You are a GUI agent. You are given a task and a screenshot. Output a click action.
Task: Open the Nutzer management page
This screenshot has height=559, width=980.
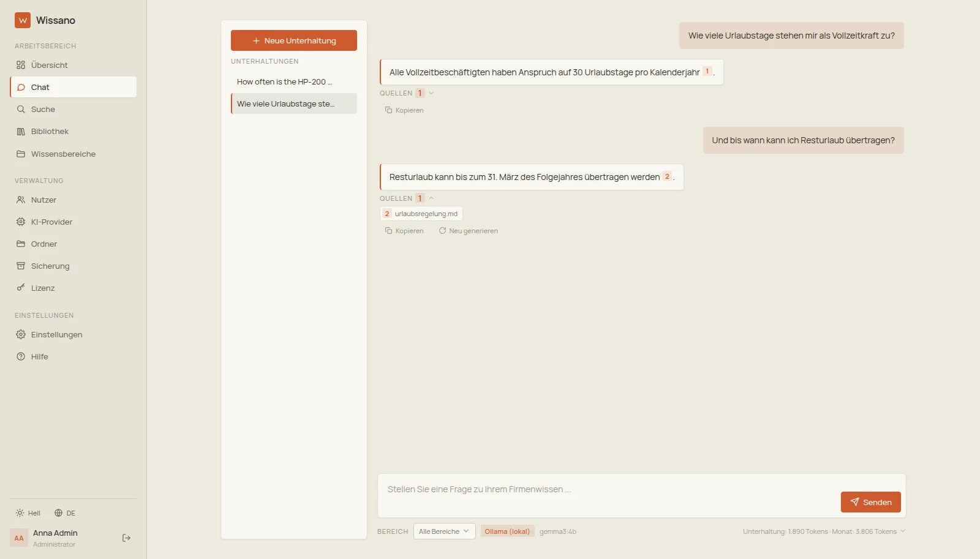[x=73, y=200]
